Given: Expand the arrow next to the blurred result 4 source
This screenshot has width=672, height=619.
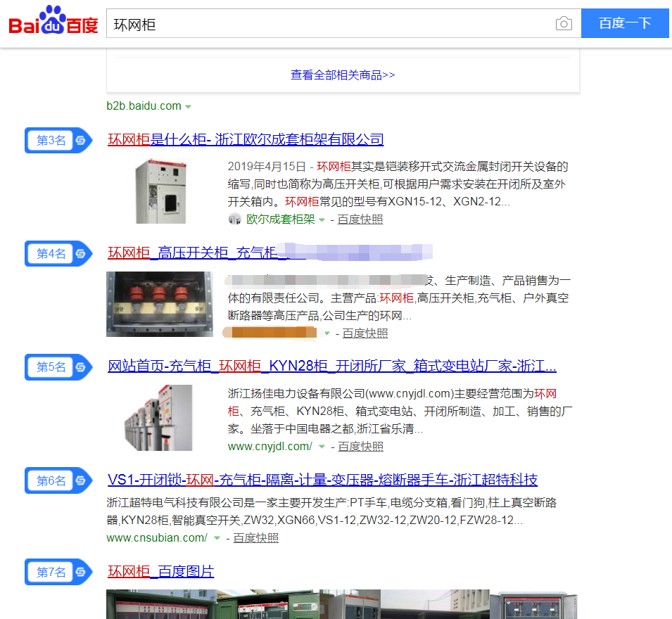Looking at the screenshot, I should [327, 333].
